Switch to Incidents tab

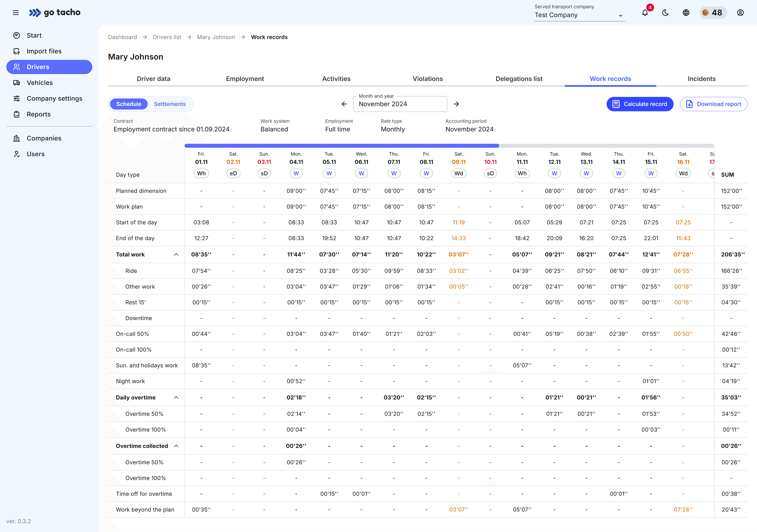(x=702, y=79)
